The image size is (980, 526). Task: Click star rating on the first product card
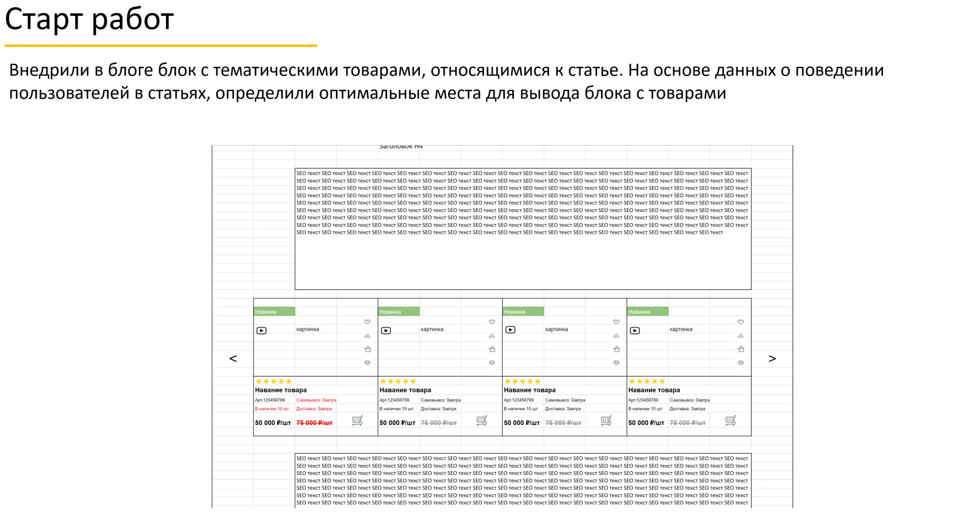click(274, 381)
